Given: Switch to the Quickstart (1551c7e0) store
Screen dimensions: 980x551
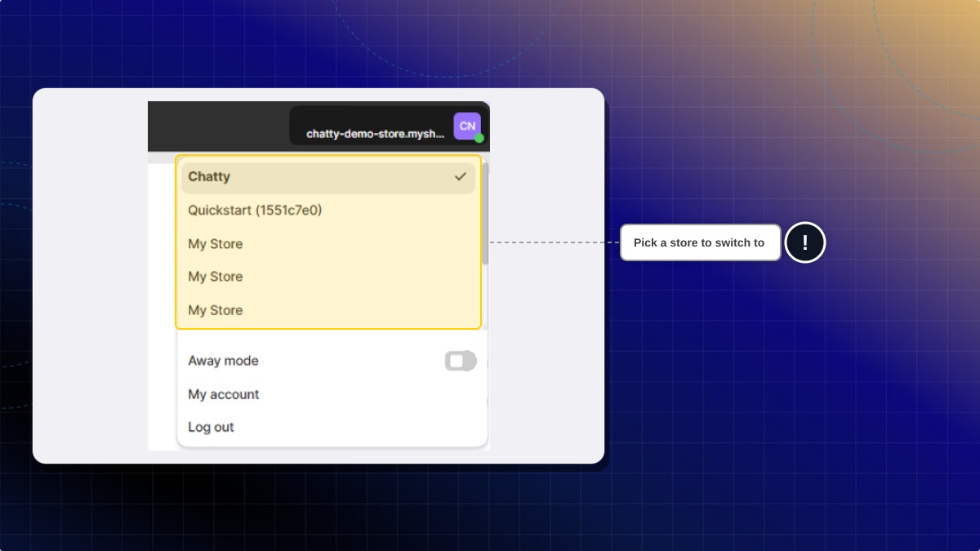Looking at the screenshot, I should pos(328,211).
